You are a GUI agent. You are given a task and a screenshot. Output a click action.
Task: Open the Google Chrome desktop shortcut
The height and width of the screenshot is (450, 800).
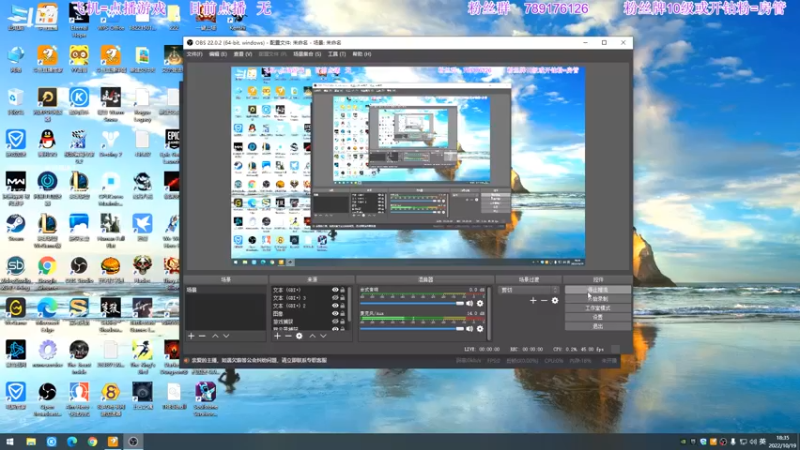[47, 270]
